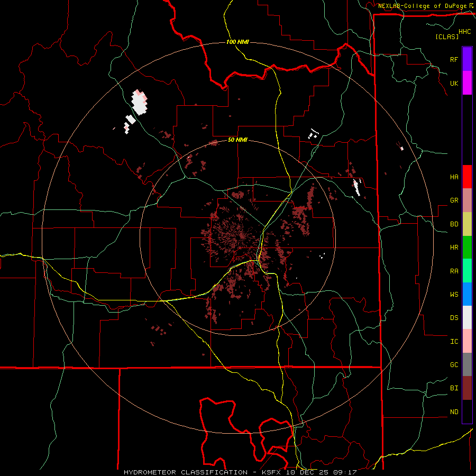The image size is (476, 476).
Task: Pick the HR green legend swatch
Action: [x=467, y=248]
